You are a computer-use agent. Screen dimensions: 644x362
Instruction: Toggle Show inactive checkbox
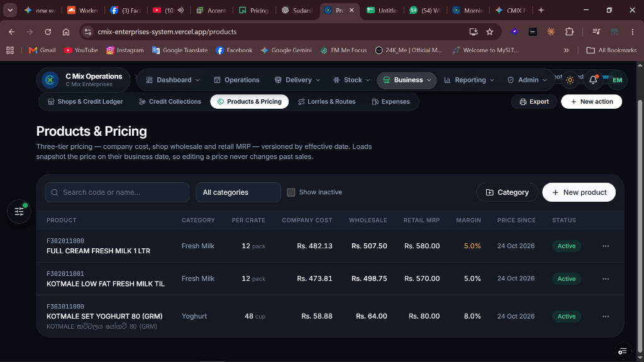pos(291,192)
